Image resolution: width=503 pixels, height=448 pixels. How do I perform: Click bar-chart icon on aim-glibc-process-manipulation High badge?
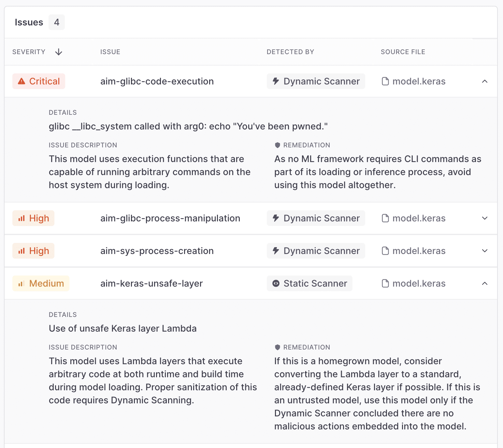point(22,218)
